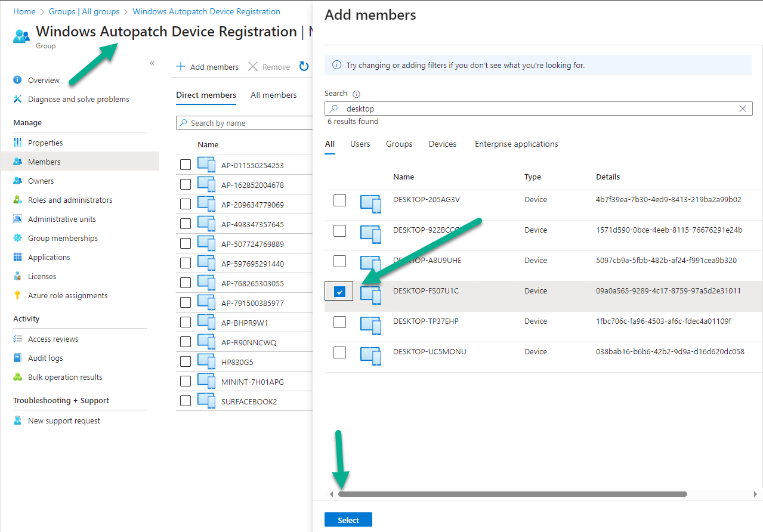
Task: Click the Administrative units icon
Action: pos(17,219)
